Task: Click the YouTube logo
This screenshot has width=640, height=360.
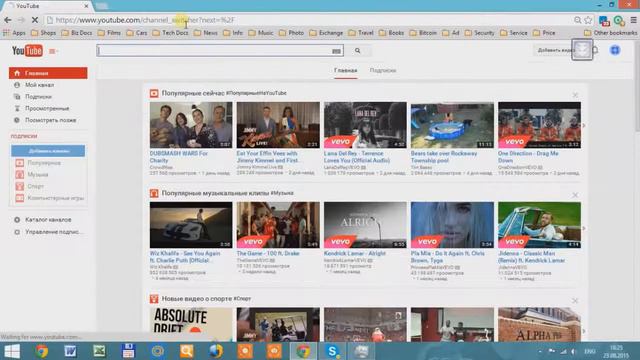Action: 27,51
